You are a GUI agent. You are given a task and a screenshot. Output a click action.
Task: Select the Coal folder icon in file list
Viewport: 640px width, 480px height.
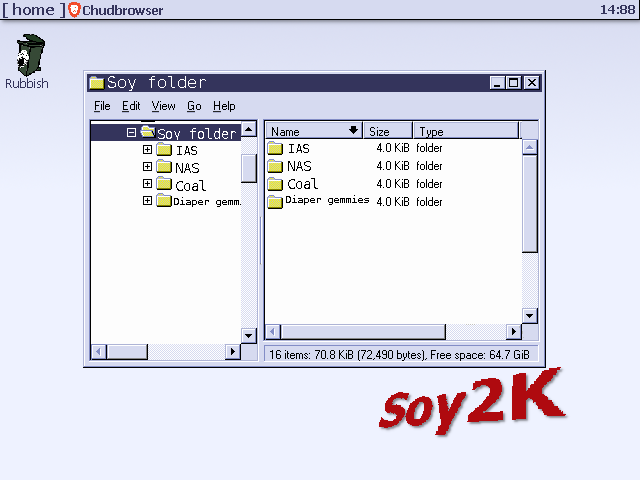pyautogui.click(x=275, y=184)
